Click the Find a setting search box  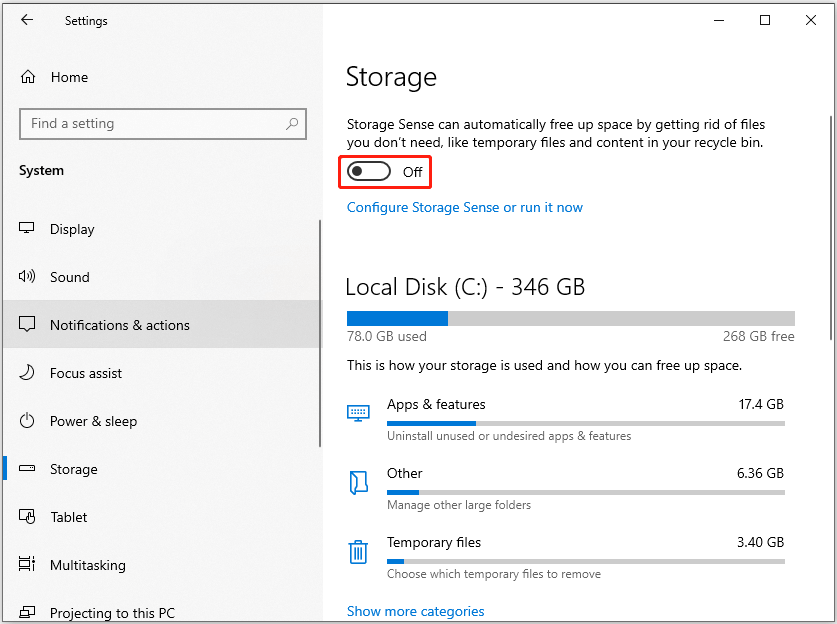click(x=162, y=123)
